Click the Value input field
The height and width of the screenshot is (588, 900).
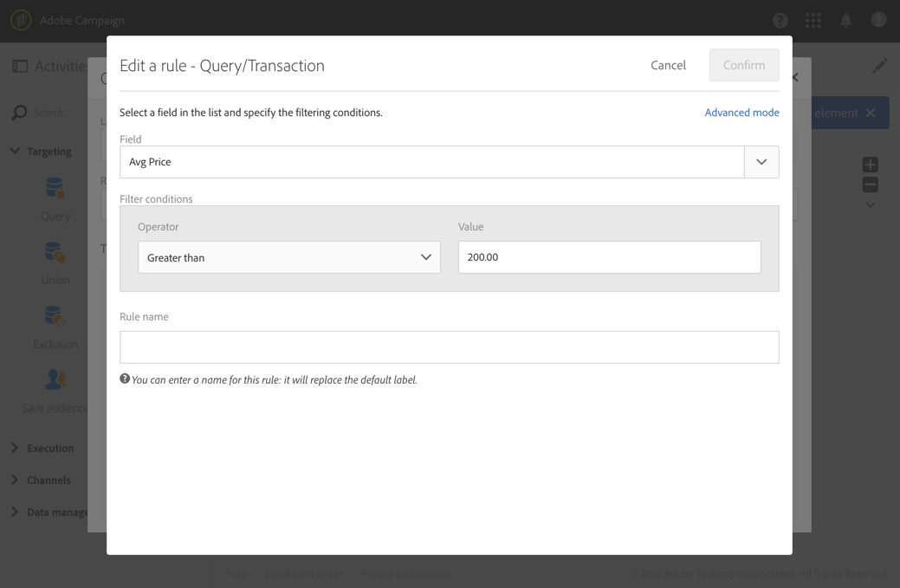tap(609, 257)
